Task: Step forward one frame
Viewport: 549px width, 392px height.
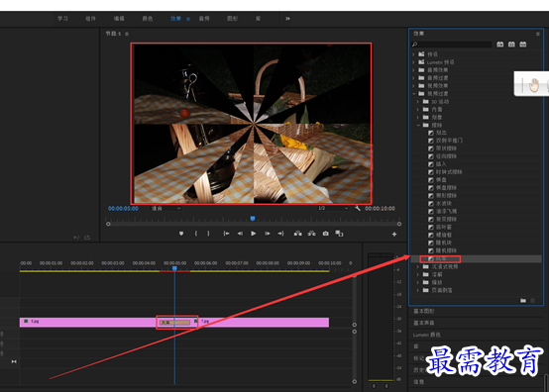Action: coord(268,234)
